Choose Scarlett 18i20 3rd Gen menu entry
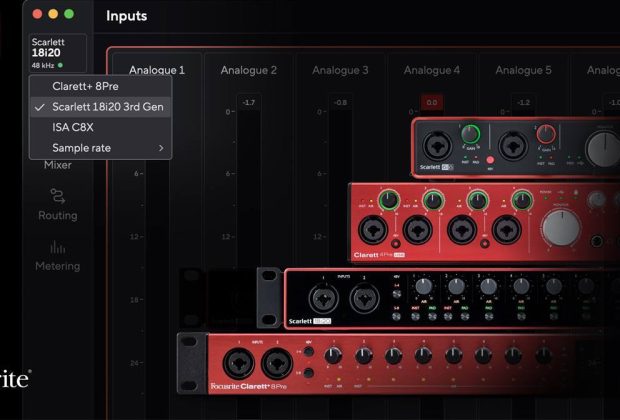 click(100, 107)
